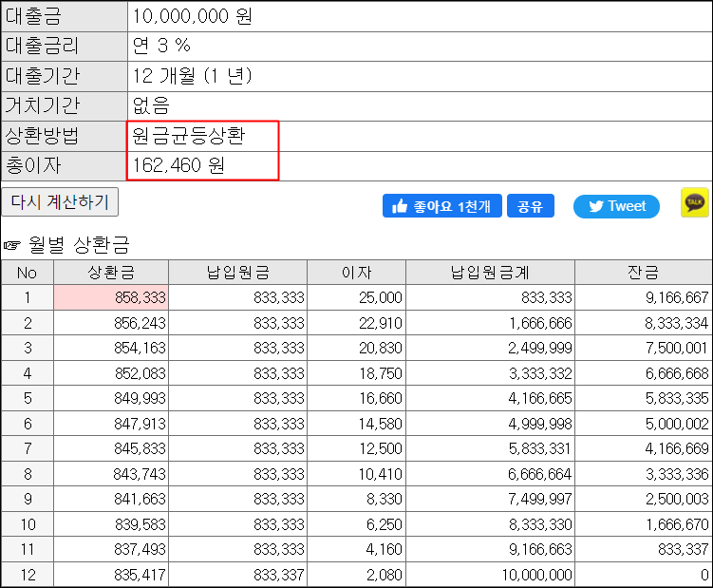Click the 849,993 repayment cell

(111, 399)
